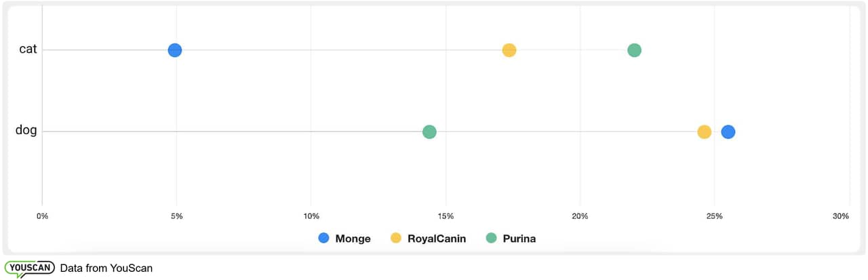868x280 pixels.
Task: Click the 25% axis tick label
Action: [x=714, y=216]
